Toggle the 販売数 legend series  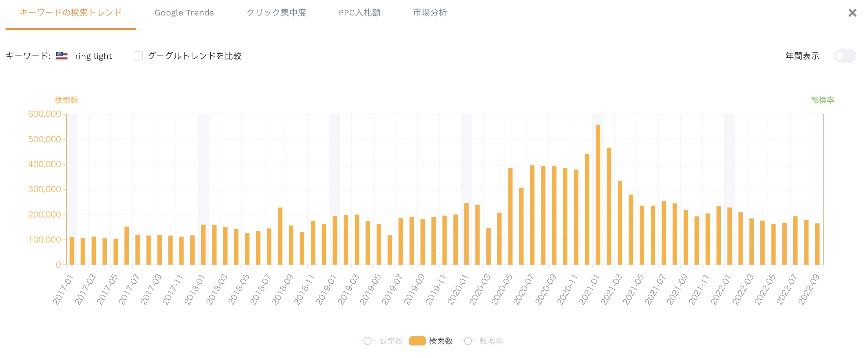(x=381, y=341)
